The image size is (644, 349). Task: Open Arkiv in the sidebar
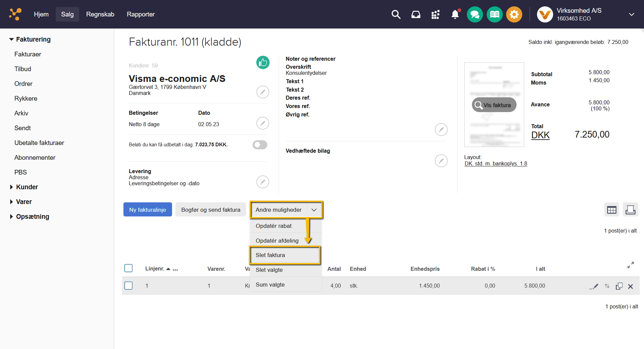coord(21,113)
